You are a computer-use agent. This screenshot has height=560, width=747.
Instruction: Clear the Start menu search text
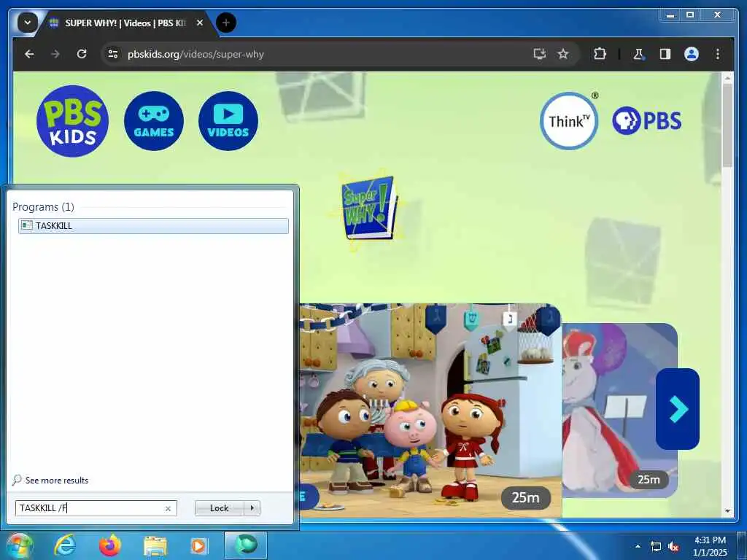168,508
